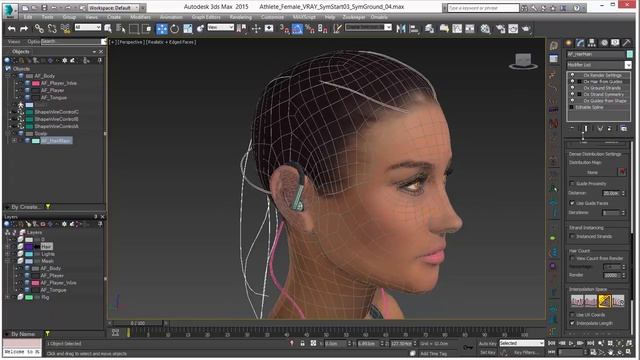Activate the Unlink Selection tool

[52, 29]
